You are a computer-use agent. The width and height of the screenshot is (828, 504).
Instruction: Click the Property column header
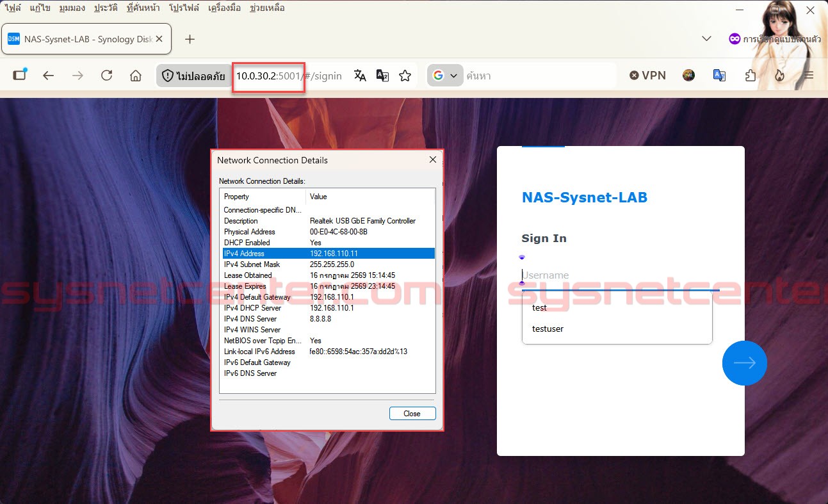click(x=263, y=197)
